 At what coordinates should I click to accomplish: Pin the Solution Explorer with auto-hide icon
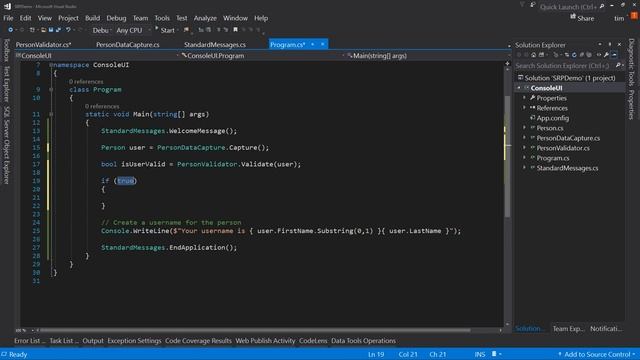click(610, 44)
